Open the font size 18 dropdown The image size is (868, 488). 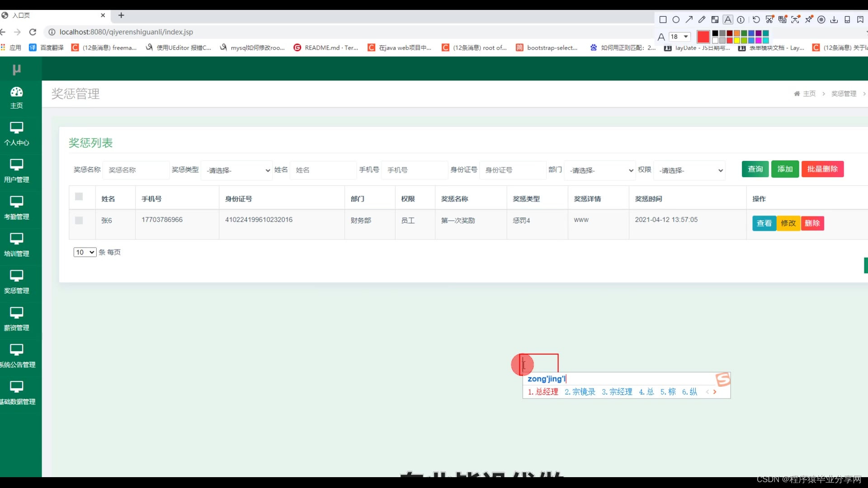click(679, 37)
